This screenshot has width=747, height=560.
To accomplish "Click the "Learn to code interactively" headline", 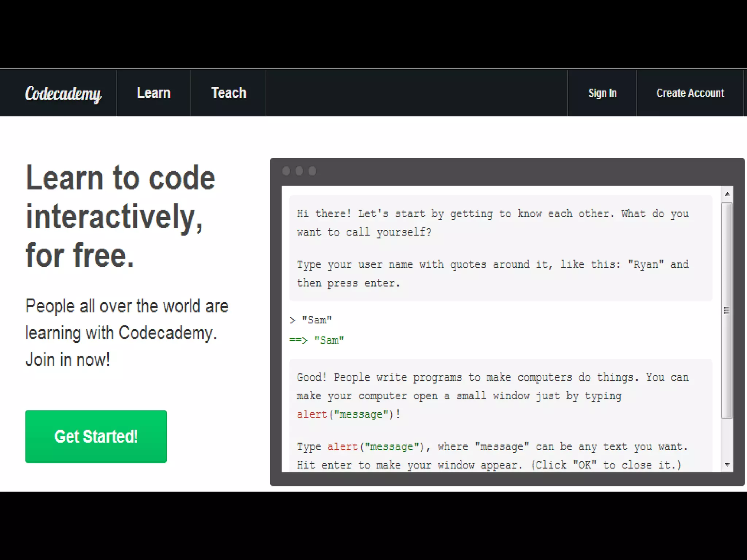I will pyautogui.click(x=120, y=216).
